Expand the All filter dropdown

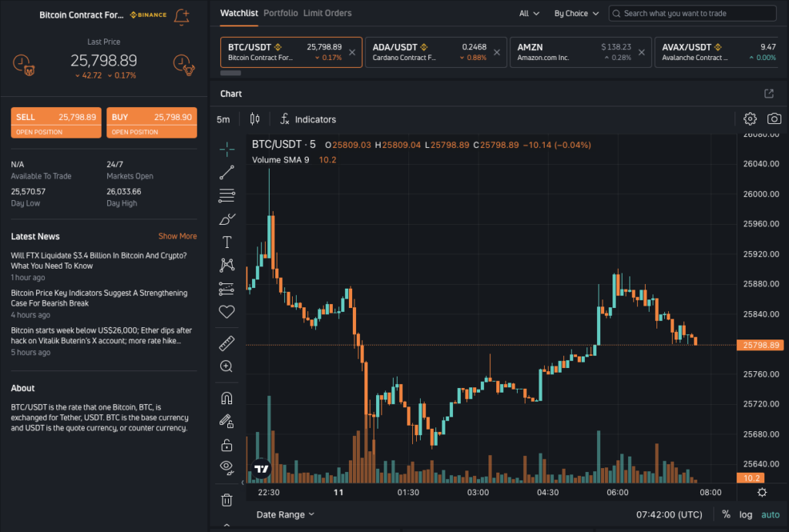point(528,13)
